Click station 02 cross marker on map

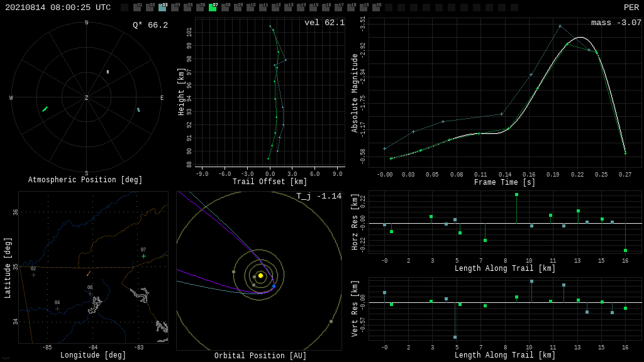tap(33, 275)
